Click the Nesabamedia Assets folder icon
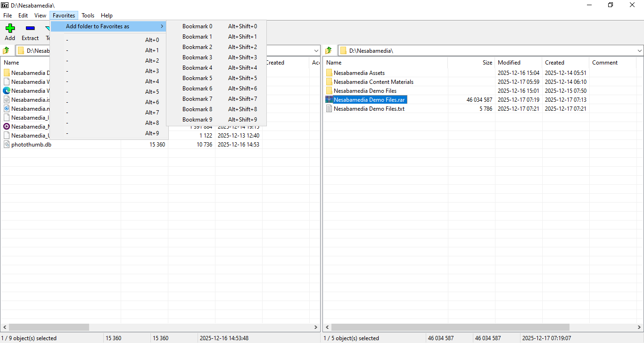The width and height of the screenshot is (644, 343). click(x=329, y=73)
